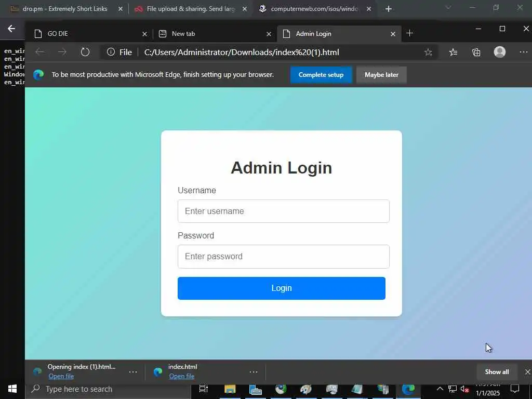Close the File upload & sharing tab
This screenshot has height=399, width=532.
(x=245, y=9)
